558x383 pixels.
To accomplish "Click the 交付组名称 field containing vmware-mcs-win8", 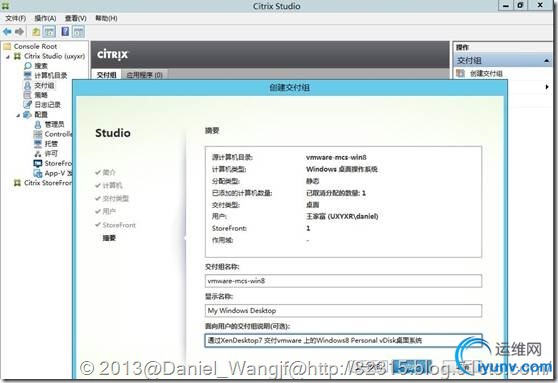I will point(343,281).
